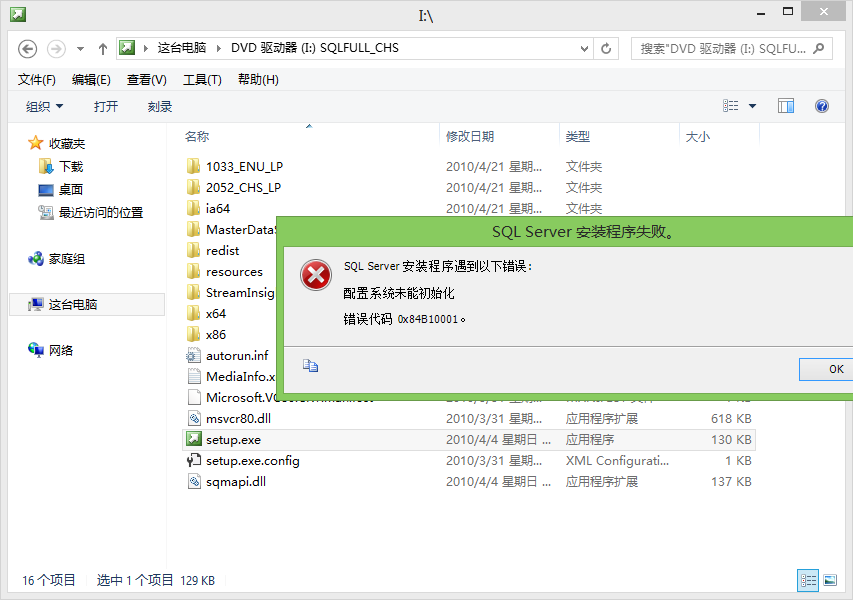The height and width of the screenshot is (600, 853).
Task: Open Explorer help via the question mark icon
Action: [x=822, y=105]
